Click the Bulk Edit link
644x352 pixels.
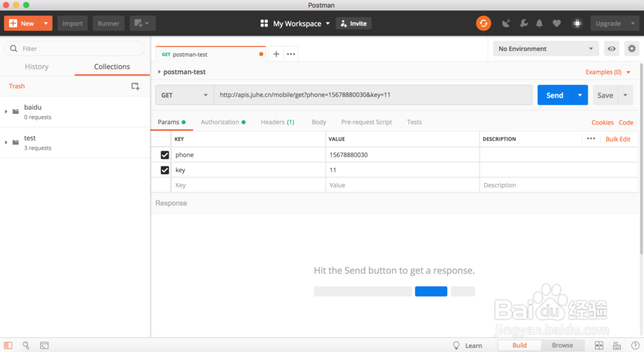coord(618,139)
